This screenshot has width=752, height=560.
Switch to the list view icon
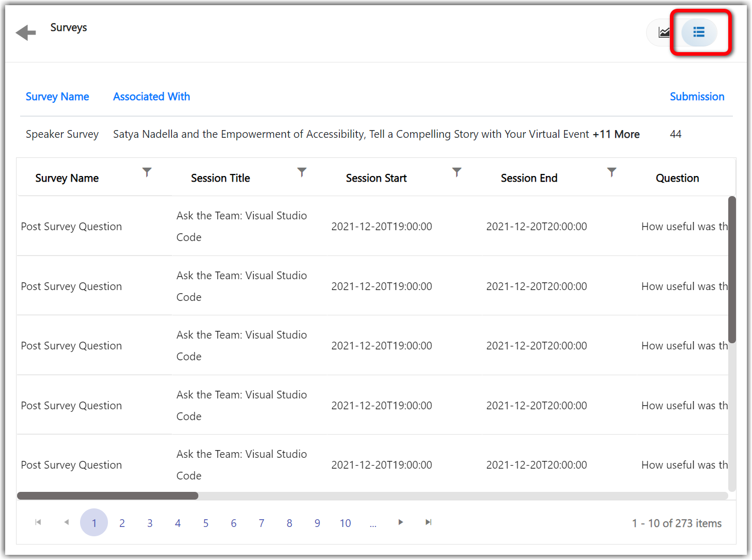pyautogui.click(x=699, y=33)
